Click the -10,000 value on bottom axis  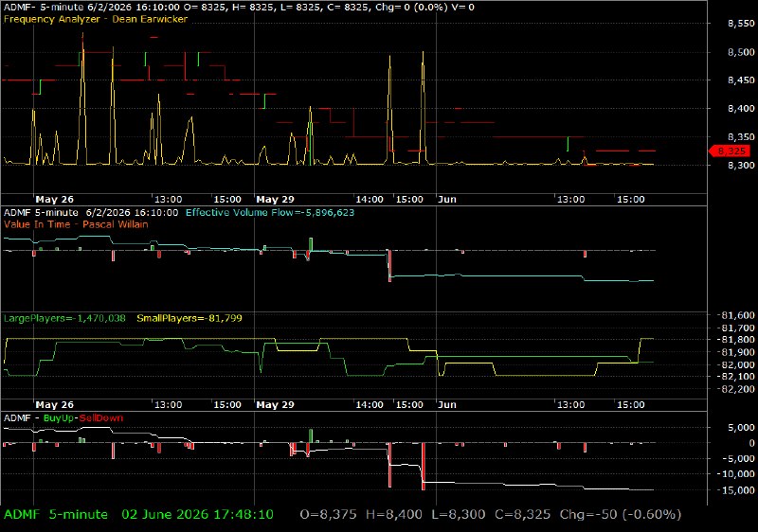click(736, 474)
